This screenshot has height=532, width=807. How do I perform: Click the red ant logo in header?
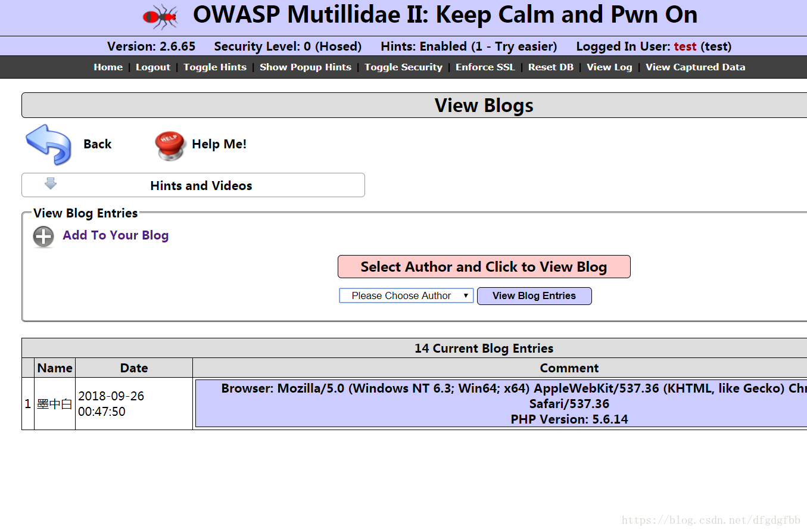pos(160,17)
